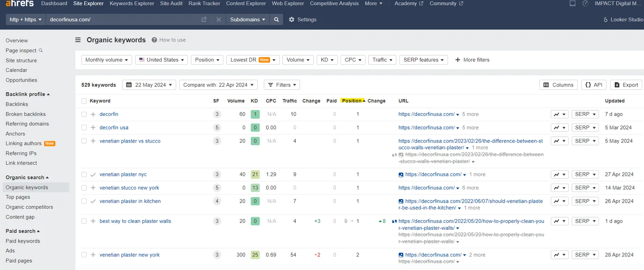The image size is (644, 270).
Task: Click plus icon beside decorfin usa
Action: coord(93,128)
